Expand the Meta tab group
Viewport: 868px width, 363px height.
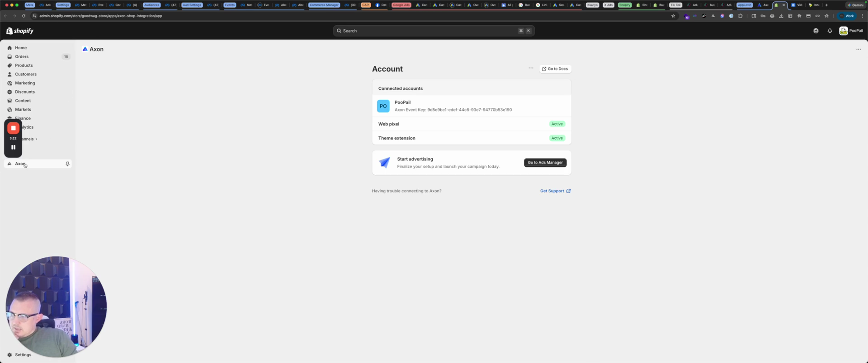[30, 5]
